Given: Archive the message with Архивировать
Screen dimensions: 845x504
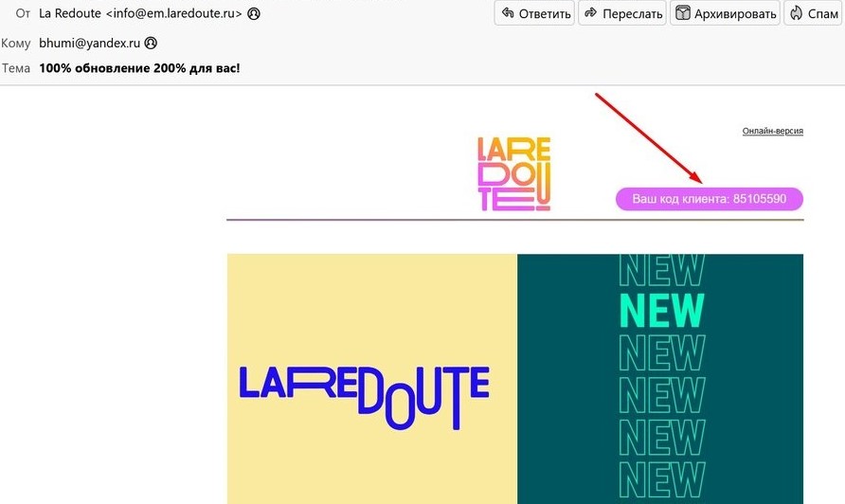Looking at the screenshot, I should point(726,13).
